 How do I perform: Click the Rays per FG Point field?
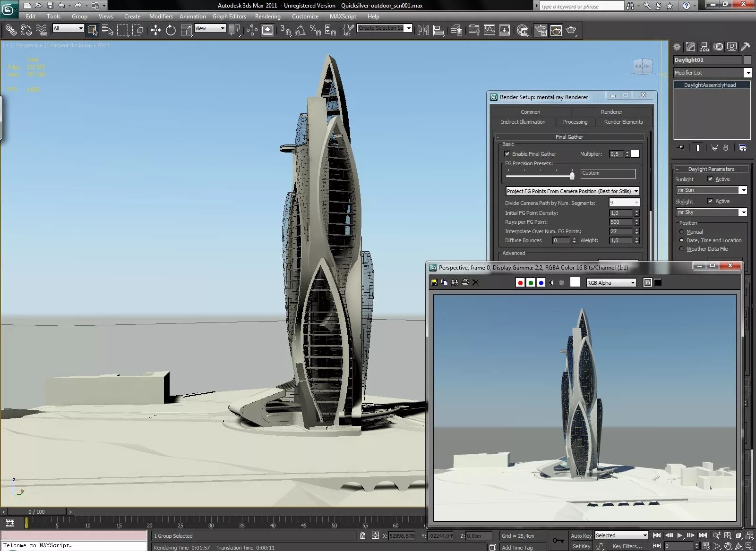(x=621, y=222)
